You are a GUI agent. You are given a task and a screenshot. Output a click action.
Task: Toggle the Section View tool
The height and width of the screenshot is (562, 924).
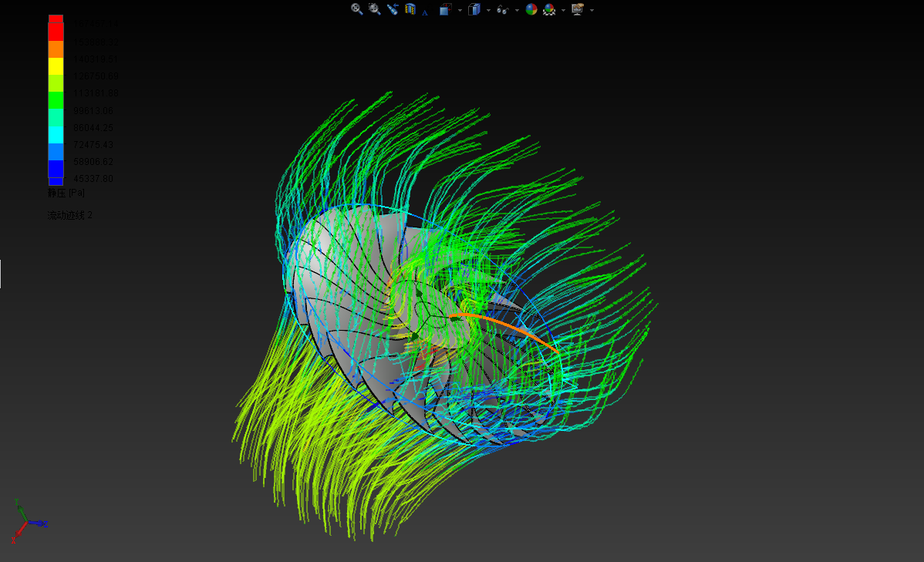coord(410,8)
